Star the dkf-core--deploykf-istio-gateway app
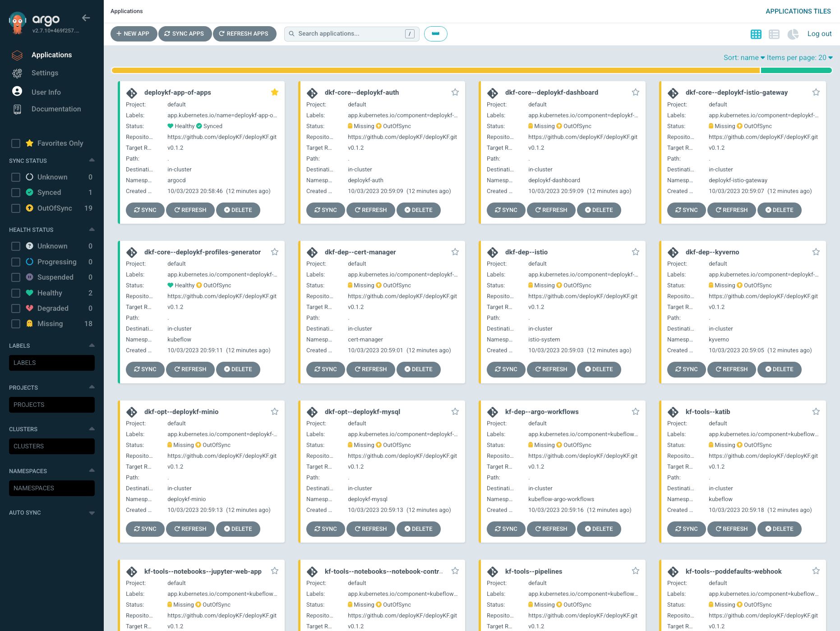 816,92
